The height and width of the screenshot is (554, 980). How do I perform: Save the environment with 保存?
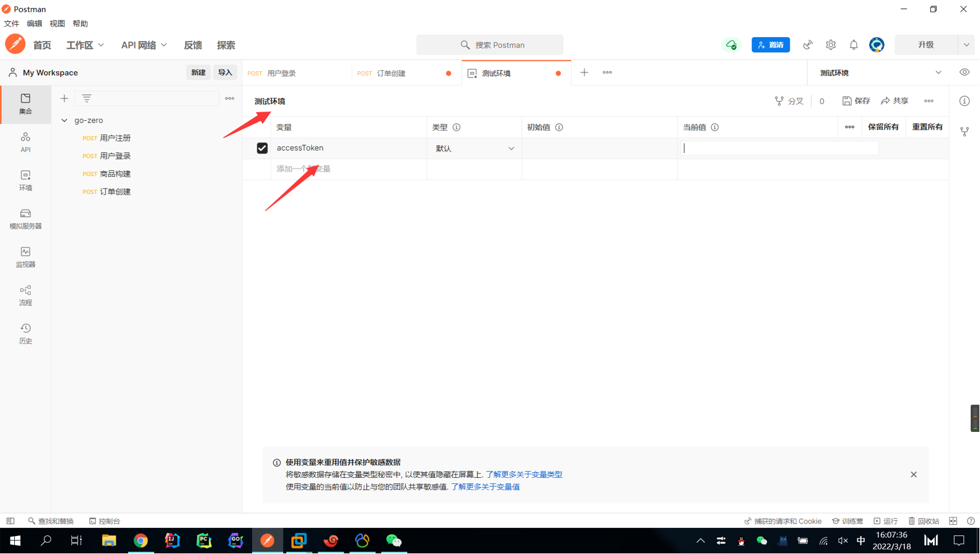pyautogui.click(x=856, y=101)
